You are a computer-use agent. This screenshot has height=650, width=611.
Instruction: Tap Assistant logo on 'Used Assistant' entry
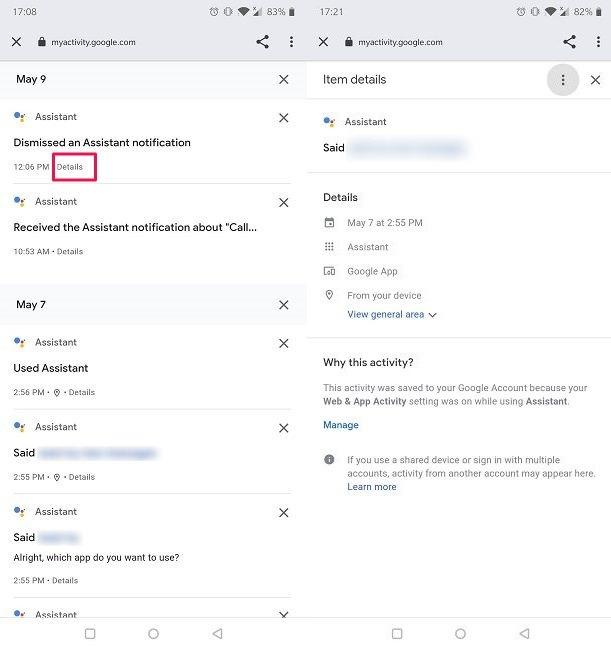19,342
